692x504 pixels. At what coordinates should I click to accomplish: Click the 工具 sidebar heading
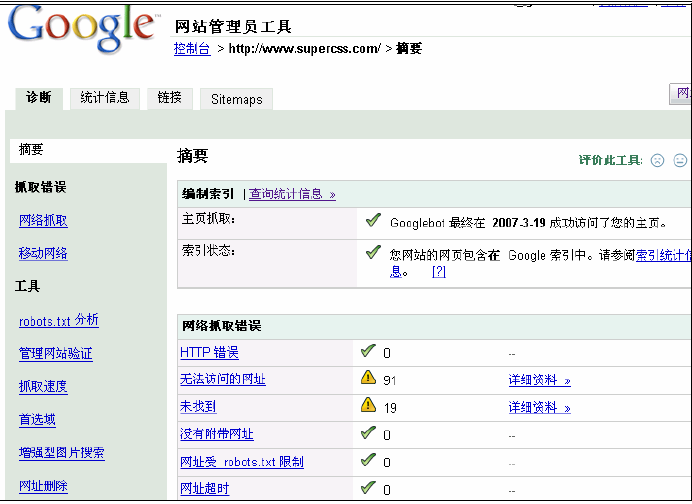coord(27,286)
